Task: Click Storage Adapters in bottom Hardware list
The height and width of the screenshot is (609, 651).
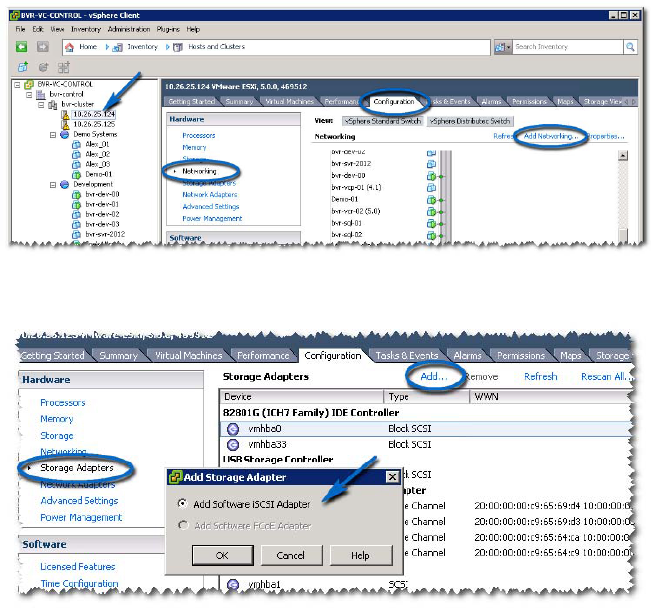Action: 77,468
